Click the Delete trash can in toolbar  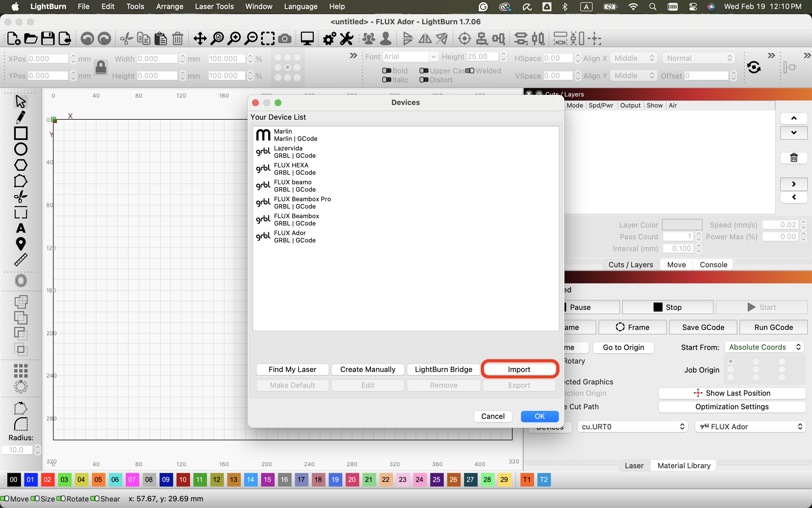tap(178, 39)
